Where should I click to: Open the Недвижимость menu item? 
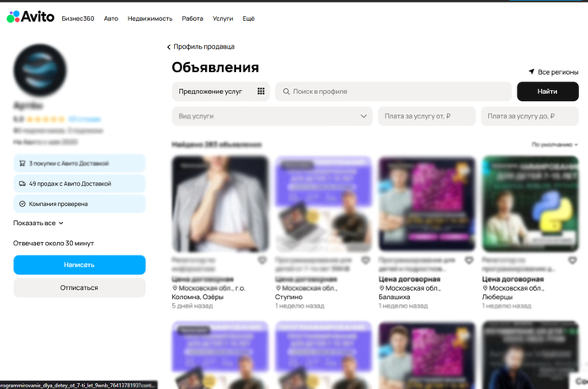click(150, 18)
